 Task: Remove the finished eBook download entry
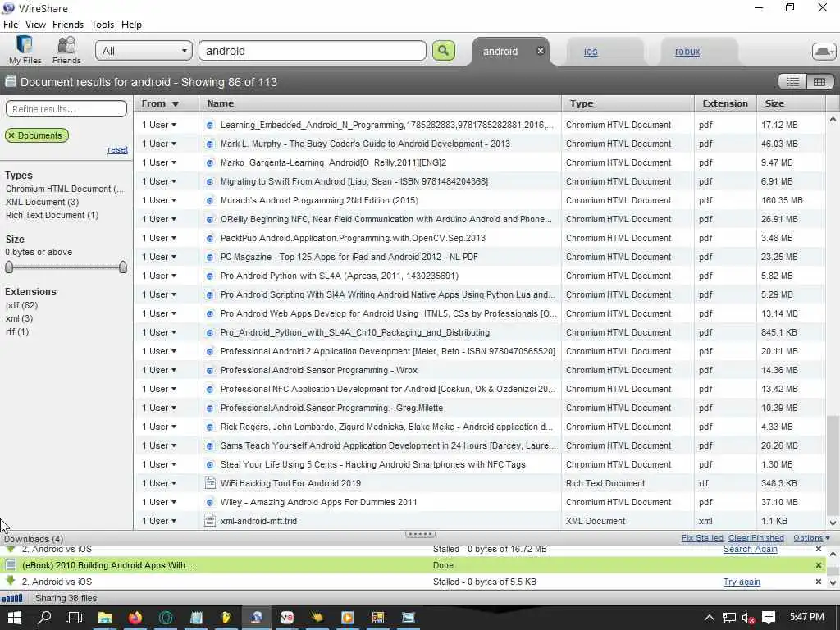click(818, 565)
